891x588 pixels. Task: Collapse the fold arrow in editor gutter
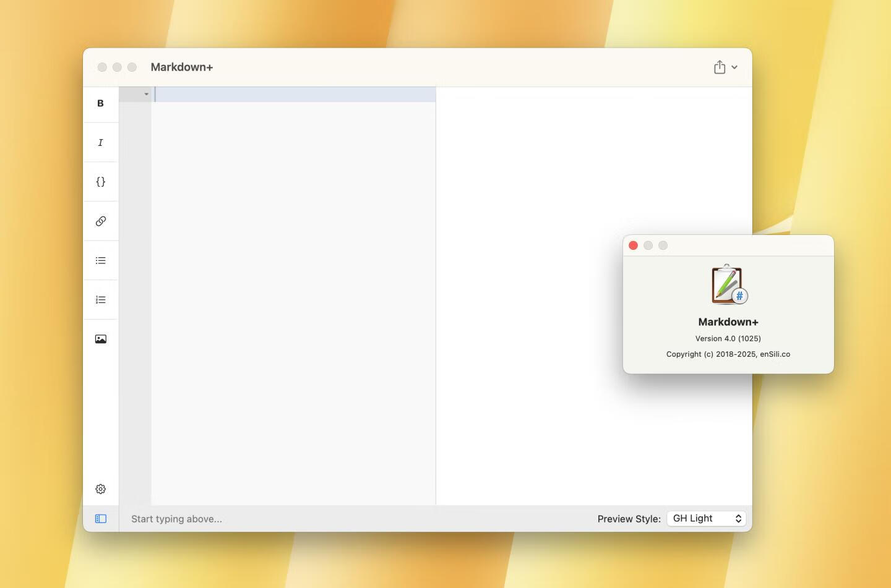coord(146,94)
